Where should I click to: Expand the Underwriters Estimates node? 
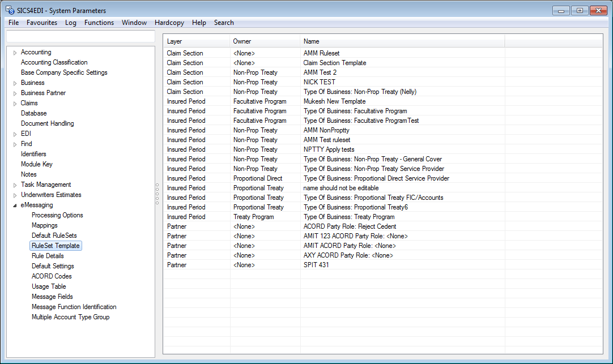tap(15, 195)
